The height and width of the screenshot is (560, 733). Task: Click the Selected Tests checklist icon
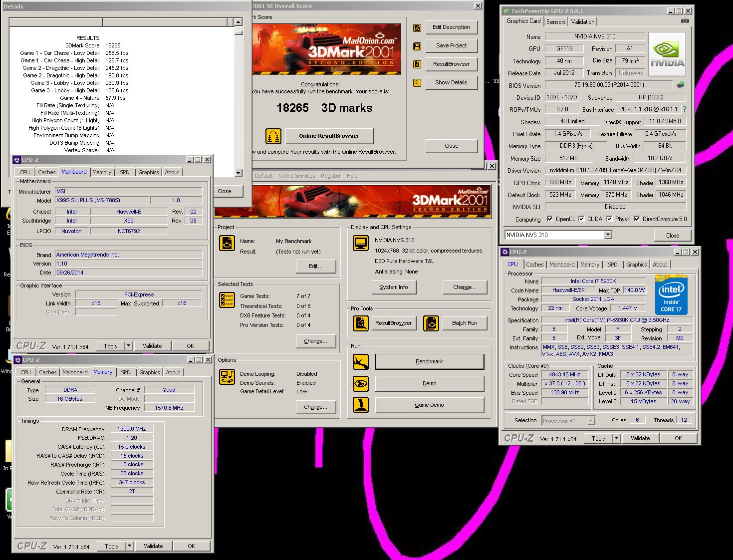pyautogui.click(x=227, y=300)
